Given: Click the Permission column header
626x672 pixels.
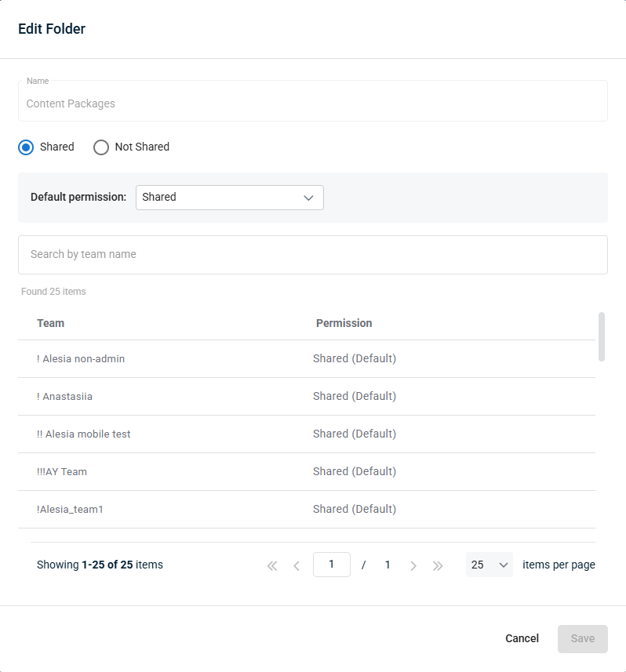Looking at the screenshot, I should [344, 323].
